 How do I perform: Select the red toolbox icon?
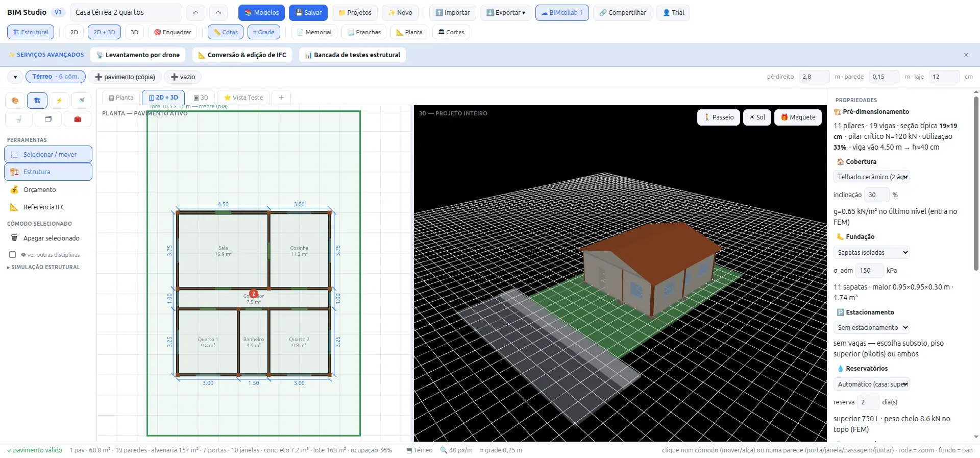tap(78, 119)
